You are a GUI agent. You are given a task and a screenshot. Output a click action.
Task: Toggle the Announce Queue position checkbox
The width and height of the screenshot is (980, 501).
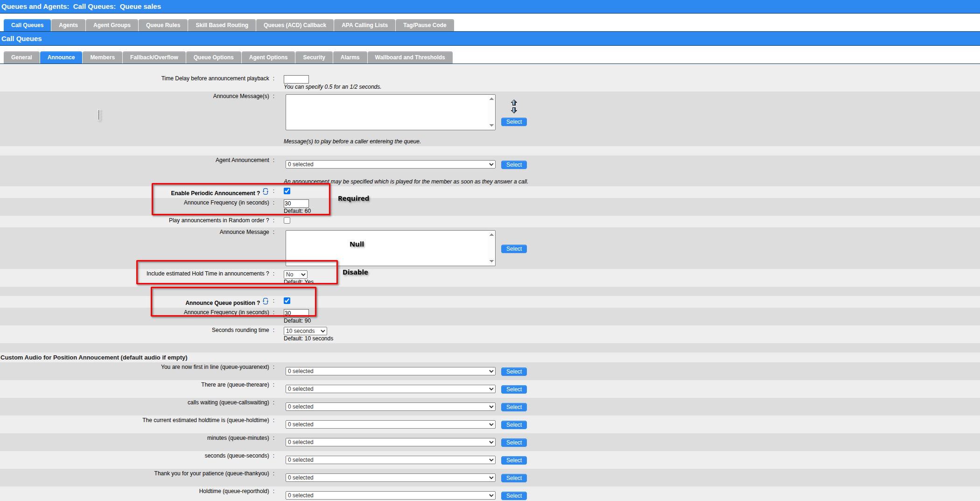[287, 301]
